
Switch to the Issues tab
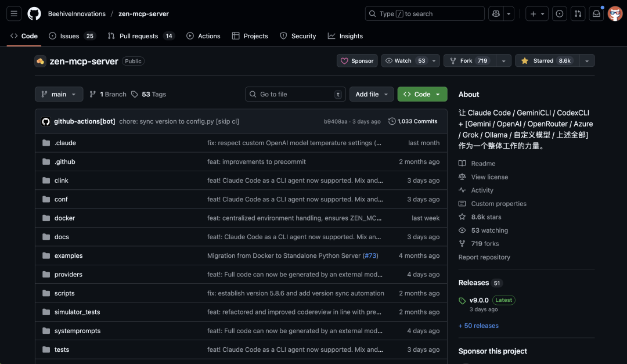pyautogui.click(x=72, y=36)
